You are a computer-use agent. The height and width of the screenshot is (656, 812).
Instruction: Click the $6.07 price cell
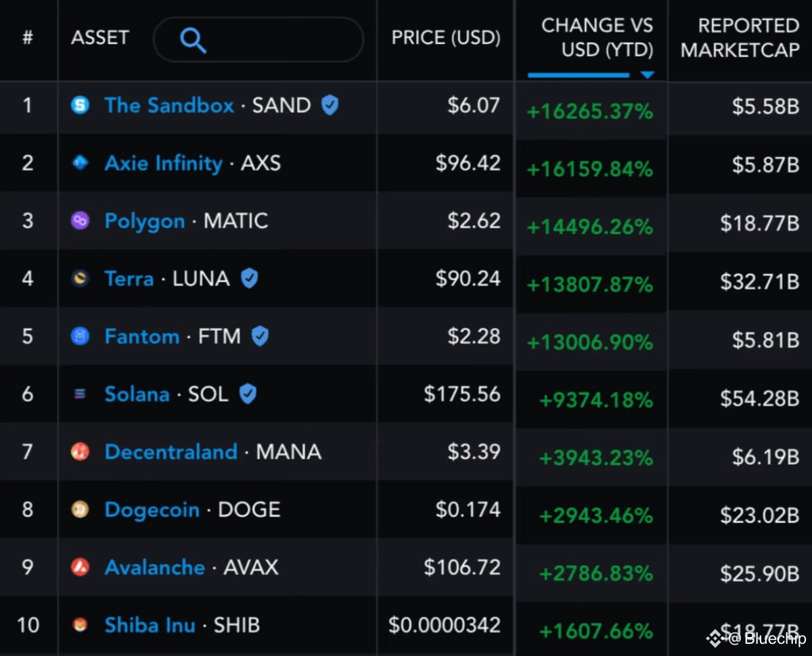pyautogui.click(x=474, y=106)
